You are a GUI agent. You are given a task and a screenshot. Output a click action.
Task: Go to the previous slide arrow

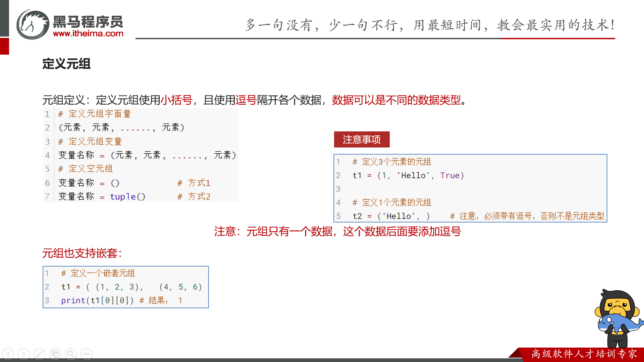coord(8,354)
